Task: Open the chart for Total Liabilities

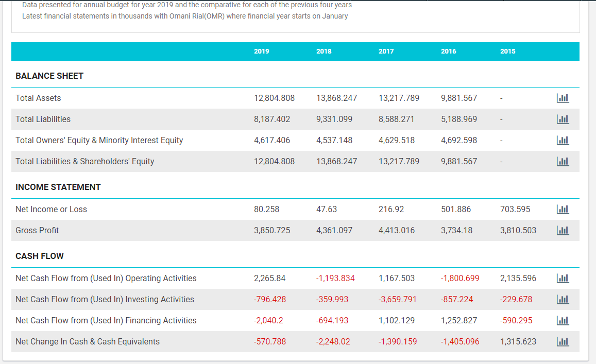Action: [563, 119]
